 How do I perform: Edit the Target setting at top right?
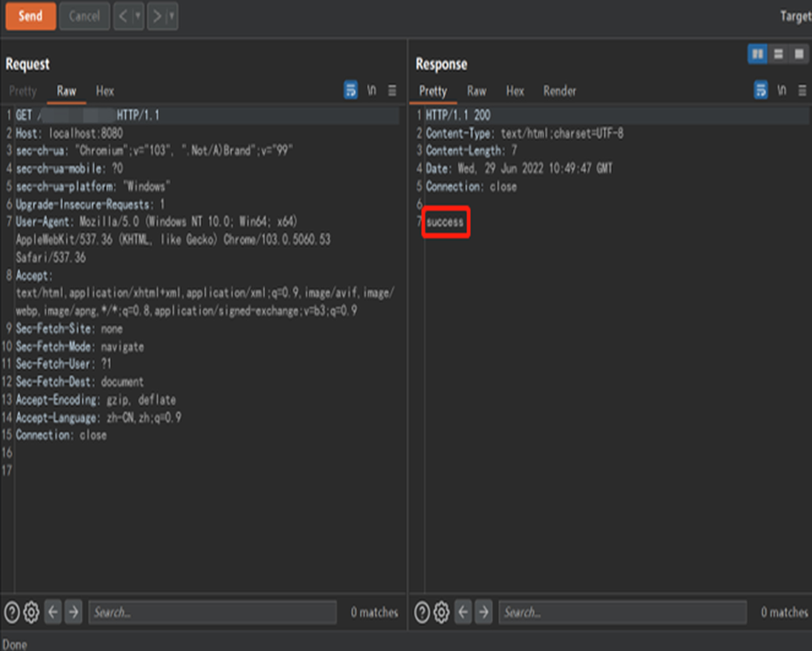click(x=796, y=16)
